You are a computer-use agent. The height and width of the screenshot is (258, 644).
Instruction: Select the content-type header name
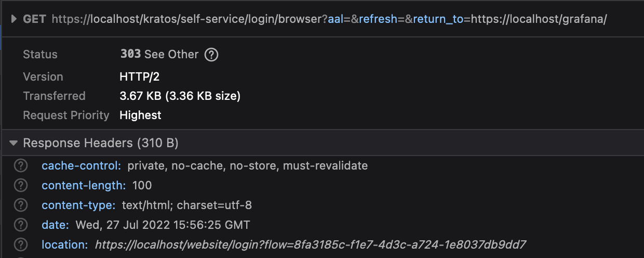tap(78, 205)
